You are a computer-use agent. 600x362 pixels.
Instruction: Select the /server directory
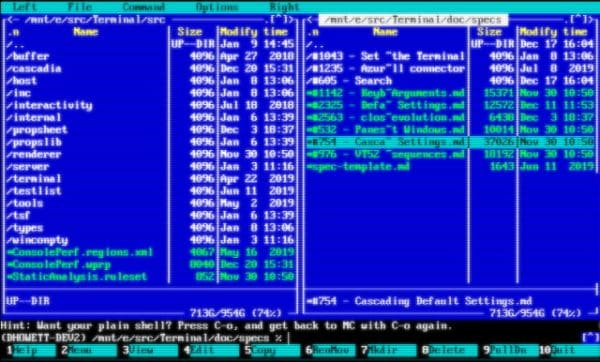pos(150,166)
